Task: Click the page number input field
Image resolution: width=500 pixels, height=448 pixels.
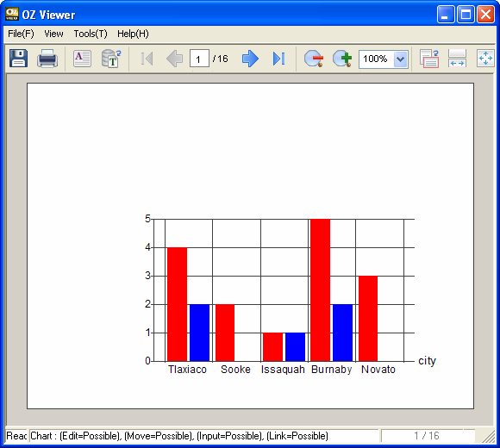Action: point(199,59)
